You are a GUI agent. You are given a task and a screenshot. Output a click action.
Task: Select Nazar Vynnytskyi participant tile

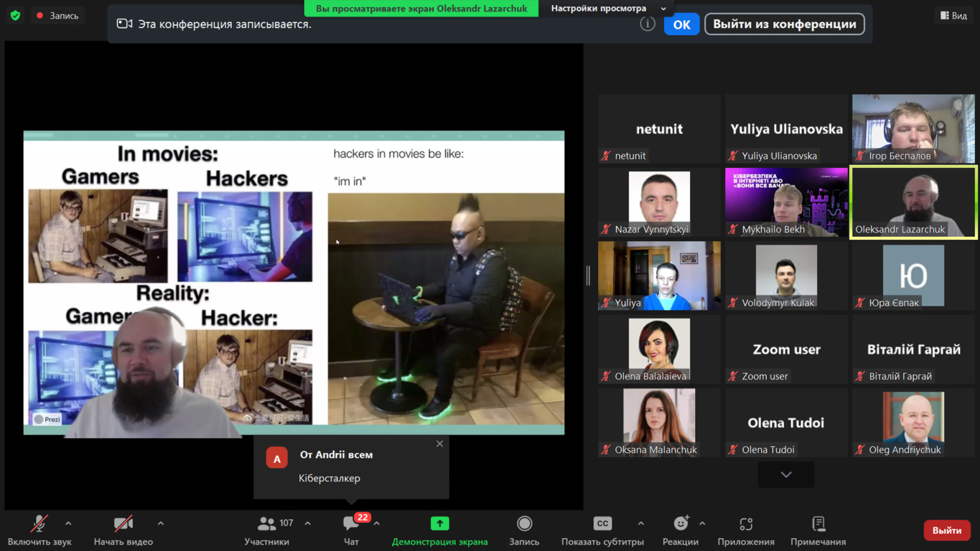click(x=659, y=202)
